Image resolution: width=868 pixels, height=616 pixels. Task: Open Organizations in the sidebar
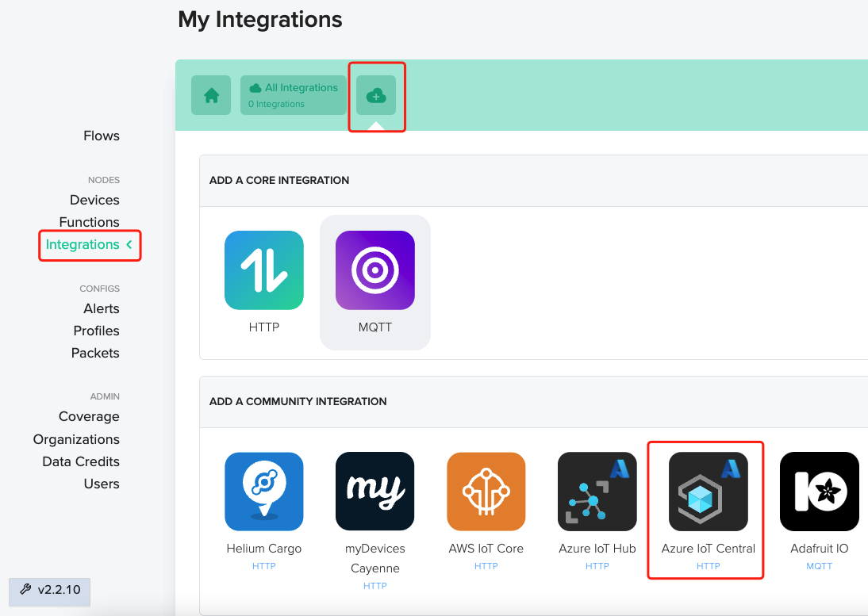coord(76,439)
